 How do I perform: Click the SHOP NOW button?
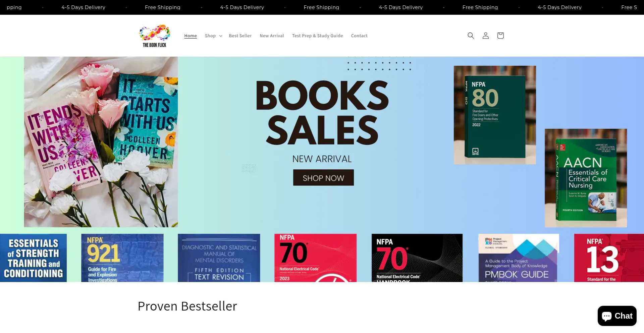point(323,178)
